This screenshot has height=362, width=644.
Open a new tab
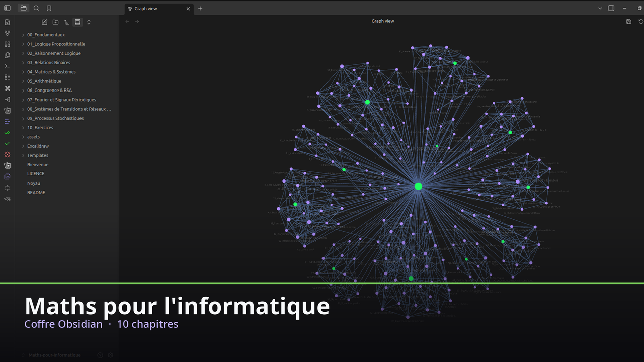coord(200,9)
